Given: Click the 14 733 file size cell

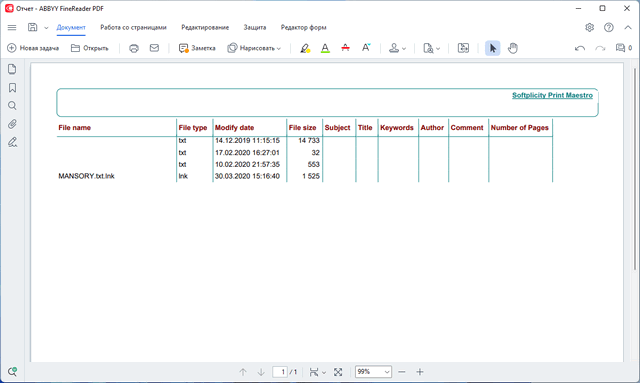Looking at the screenshot, I should click(309, 140).
